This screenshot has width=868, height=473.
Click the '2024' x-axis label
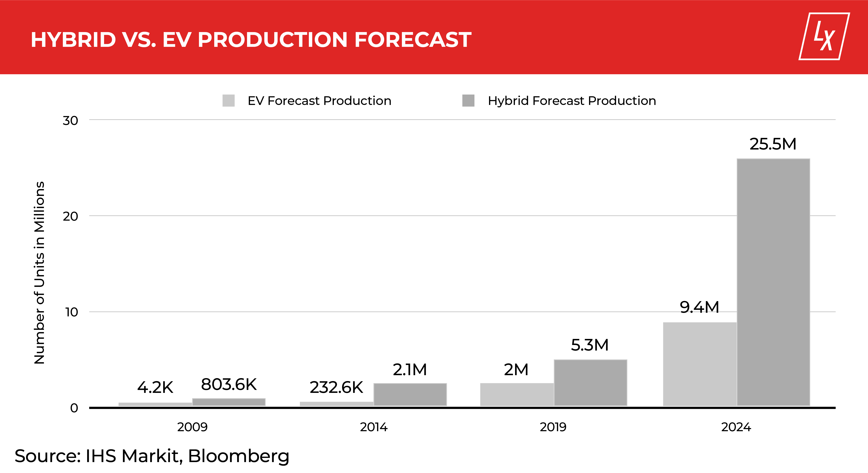[x=736, y=427]
